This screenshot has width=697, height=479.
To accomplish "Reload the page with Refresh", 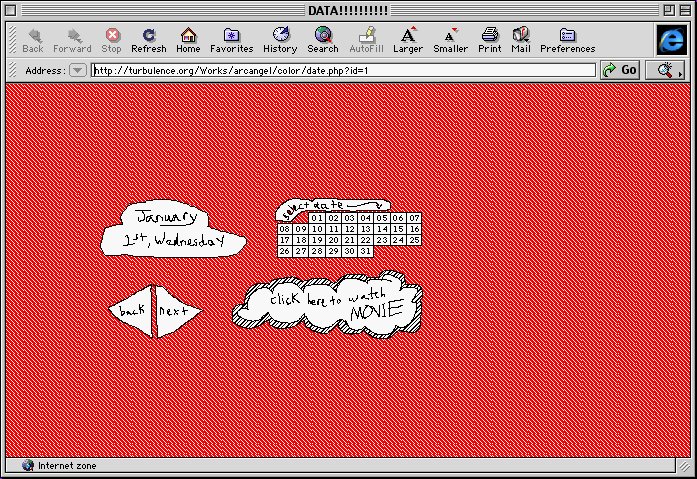I will tap(149, 40).
